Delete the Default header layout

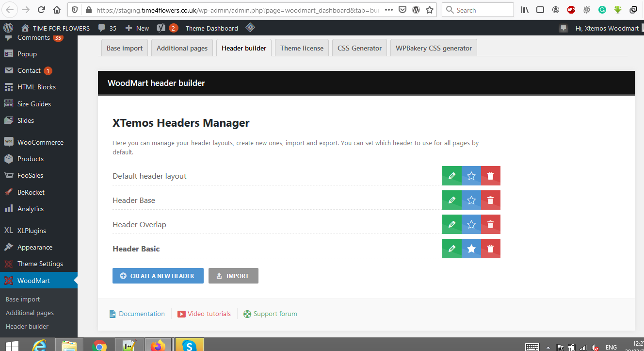[491, 176]
